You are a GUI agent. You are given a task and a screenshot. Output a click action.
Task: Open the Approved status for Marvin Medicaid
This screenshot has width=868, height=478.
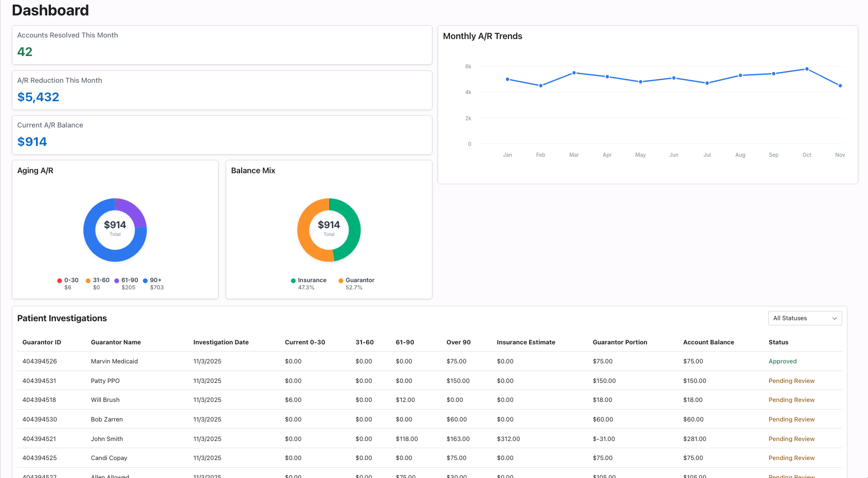pos(783,361)
